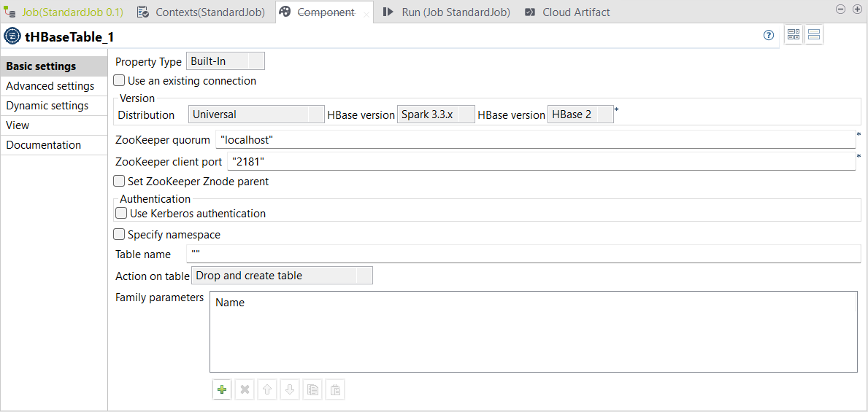
Task: Tick Set ZooKeeper Znode parent checkbox
Action: coord(120,182)
